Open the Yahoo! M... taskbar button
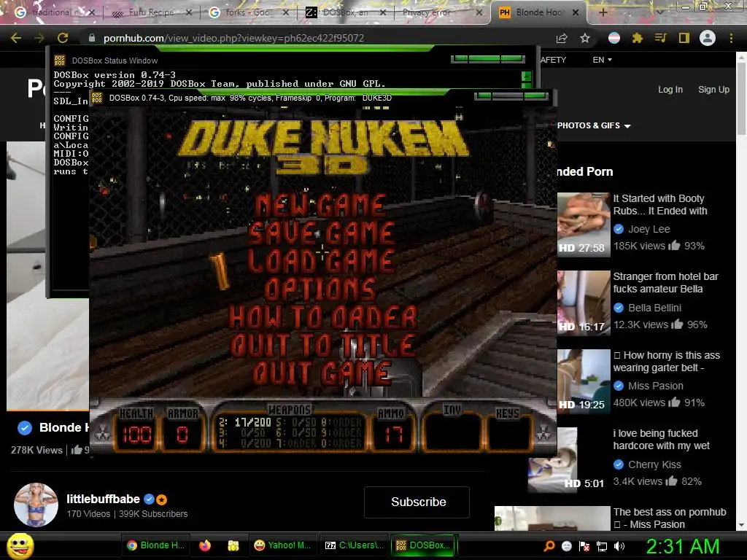 tap(282, 545)
